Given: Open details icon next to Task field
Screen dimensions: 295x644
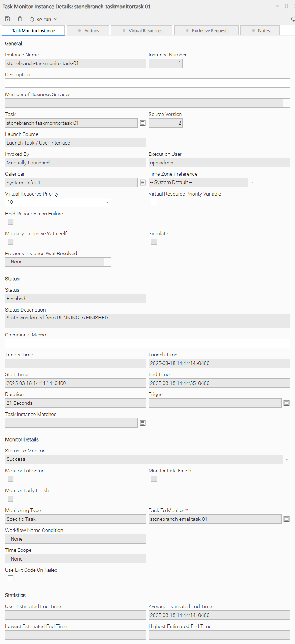Looking at the screenshot, I should tap(143, 123).
